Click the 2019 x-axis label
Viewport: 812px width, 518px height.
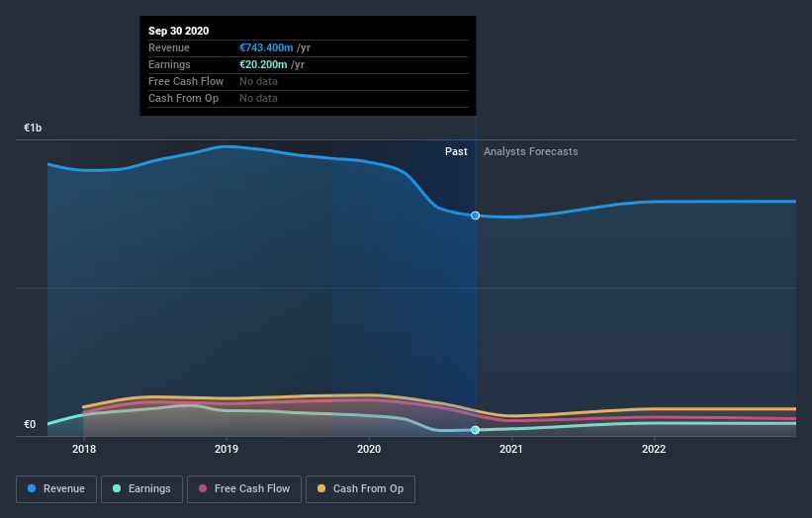(x=226, y=449)
